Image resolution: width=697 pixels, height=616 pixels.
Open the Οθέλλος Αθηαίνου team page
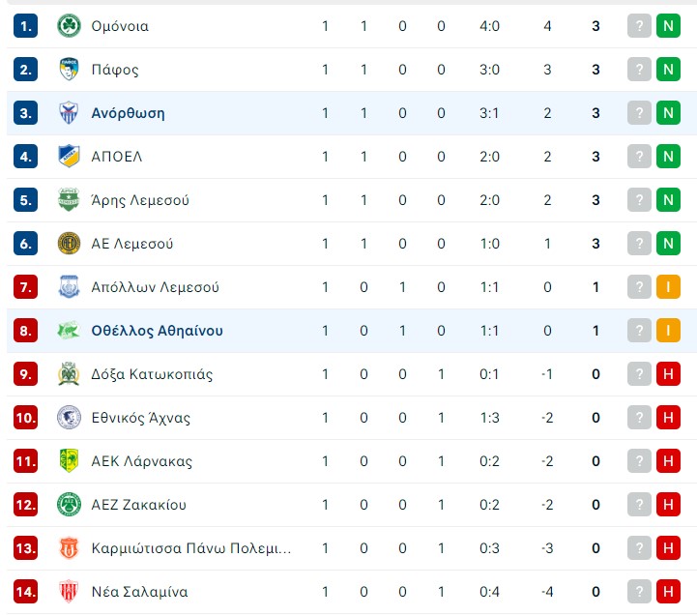(157, 331)
